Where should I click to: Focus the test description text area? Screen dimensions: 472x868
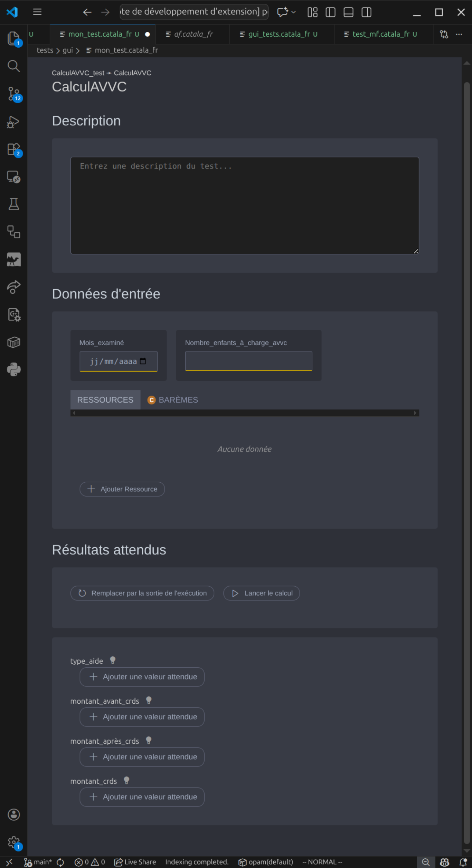(x=245, y=205)
